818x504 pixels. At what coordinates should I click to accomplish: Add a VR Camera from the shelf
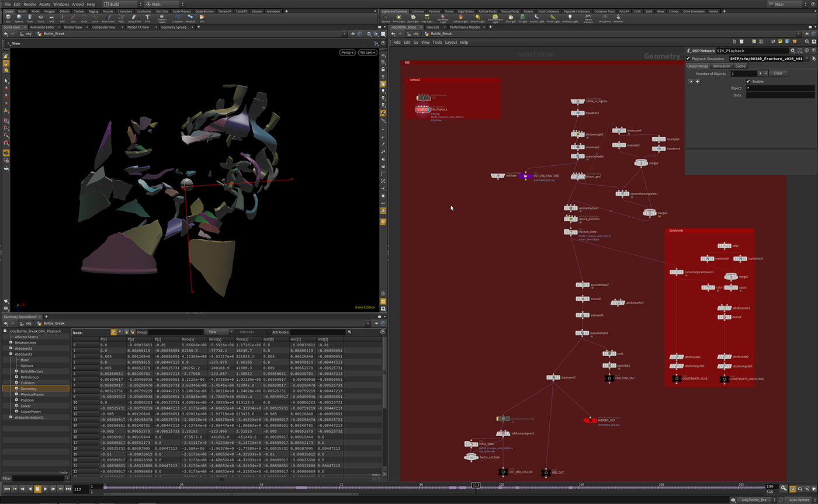(x=605, y=18)
